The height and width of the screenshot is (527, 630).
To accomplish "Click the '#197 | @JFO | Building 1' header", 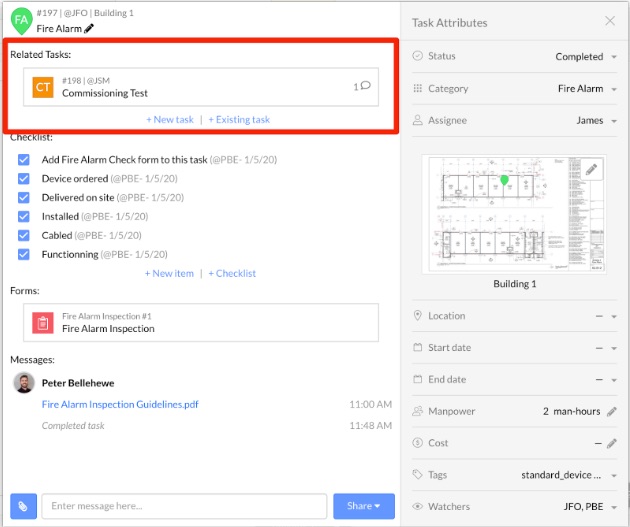I will pos(85,13).
